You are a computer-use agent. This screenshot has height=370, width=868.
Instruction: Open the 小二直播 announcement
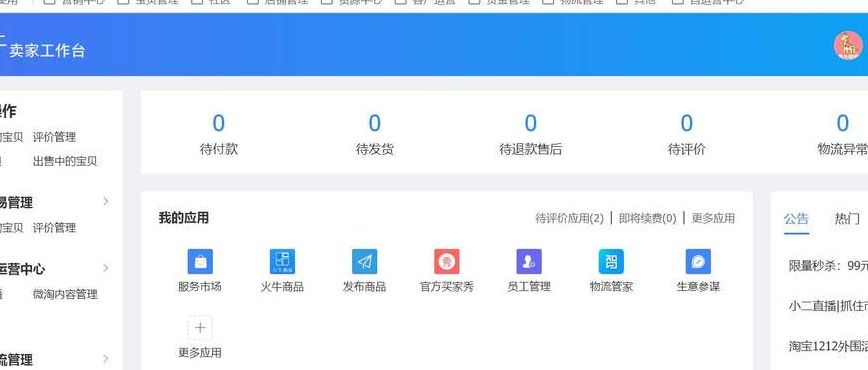point(828,306)
